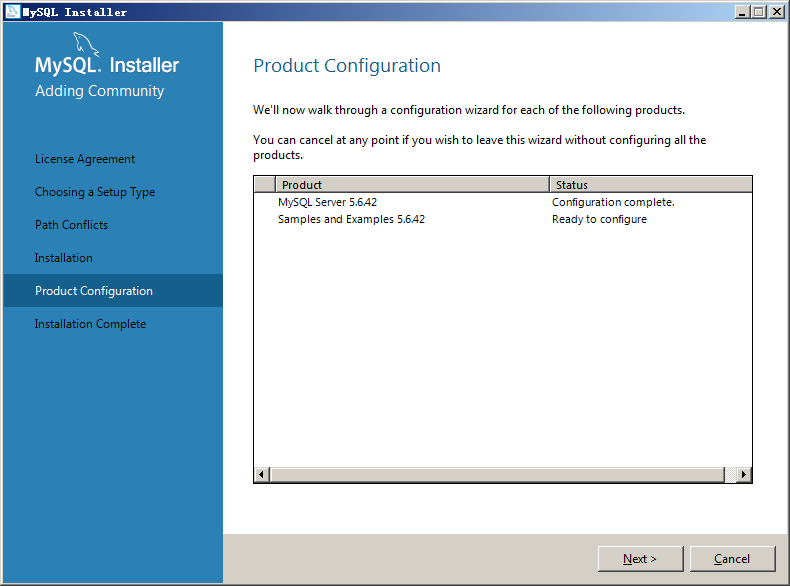The height and width of the screenshot is (586, 790).
Task: Click 'Ready to configure' status cell
Action: pyautogui.click(x=600, y=219)
